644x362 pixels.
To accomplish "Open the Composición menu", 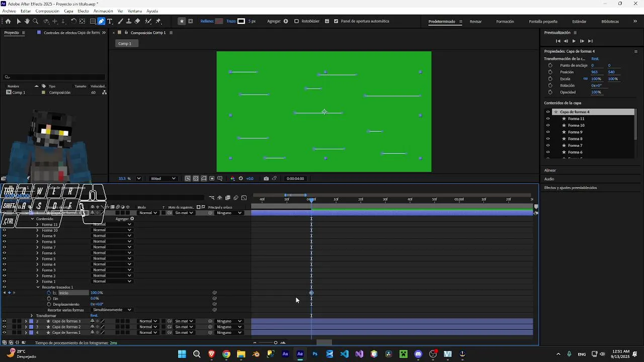I will coord(47,11).
